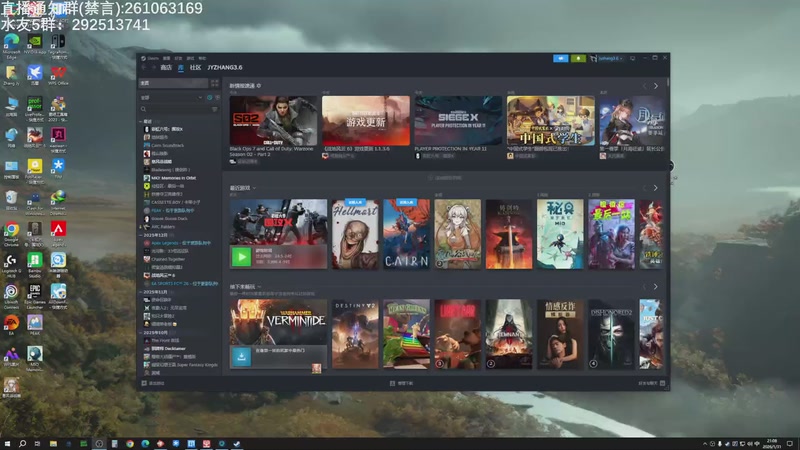Select Apex Legends in the game list
800x450 pixels.
coord(178,243)
